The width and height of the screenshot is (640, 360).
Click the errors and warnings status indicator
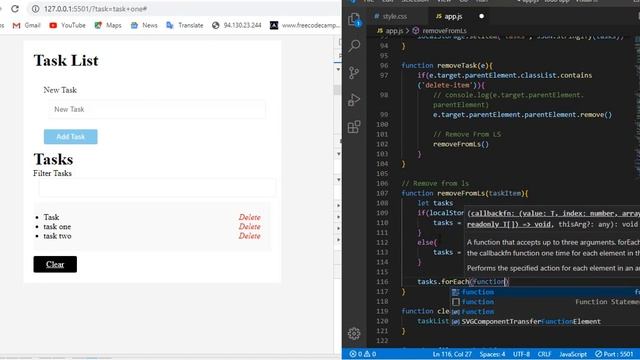point(363,354)
